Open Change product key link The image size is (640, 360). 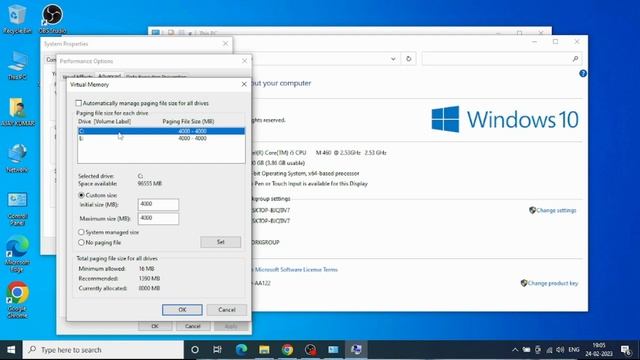tap(553, 283)
